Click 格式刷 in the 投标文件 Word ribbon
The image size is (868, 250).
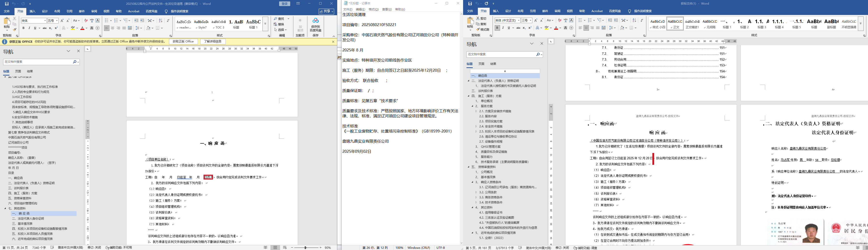(x=483, y=30)
